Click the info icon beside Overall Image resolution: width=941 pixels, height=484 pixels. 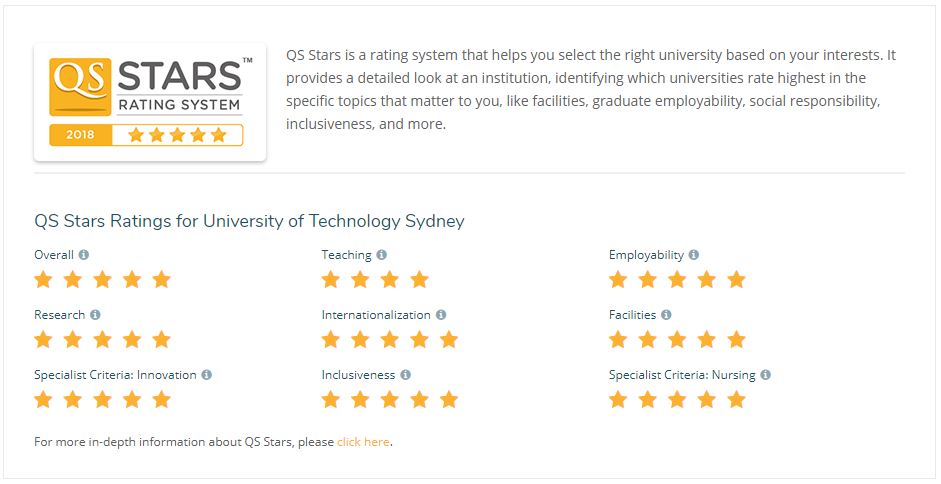84,255
